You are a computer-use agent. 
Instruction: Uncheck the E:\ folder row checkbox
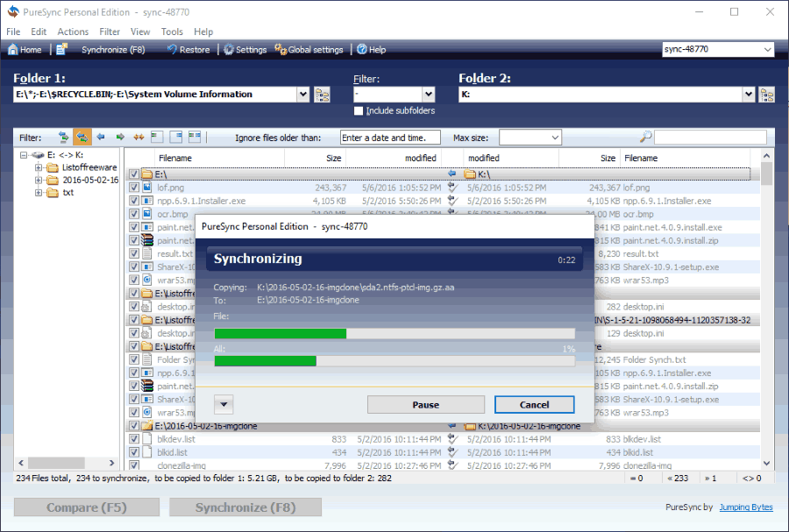134,174
